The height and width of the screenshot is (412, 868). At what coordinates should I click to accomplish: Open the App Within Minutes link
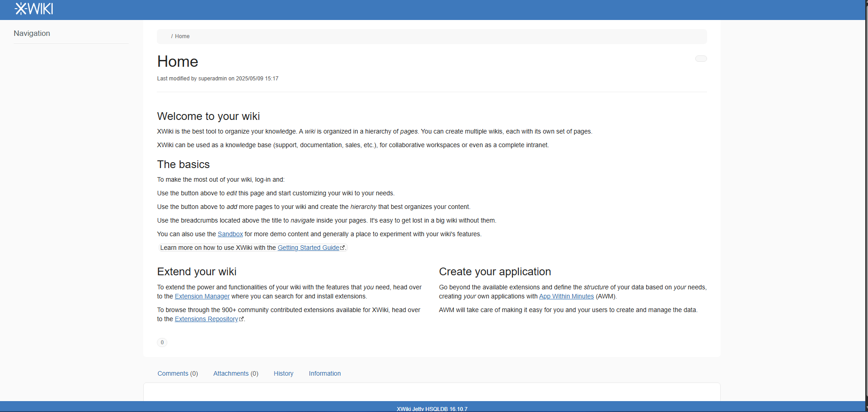pos(567,296)
